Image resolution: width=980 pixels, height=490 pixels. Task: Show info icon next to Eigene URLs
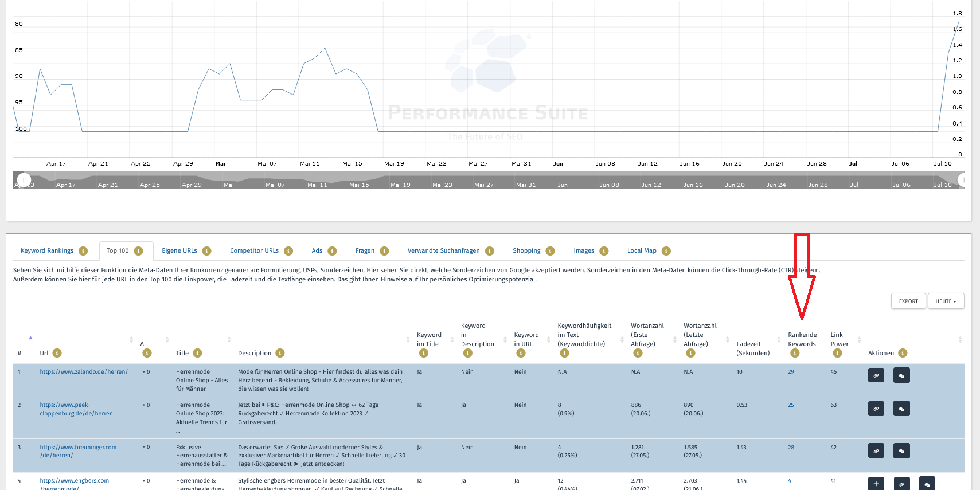click(x=206, y=251)
